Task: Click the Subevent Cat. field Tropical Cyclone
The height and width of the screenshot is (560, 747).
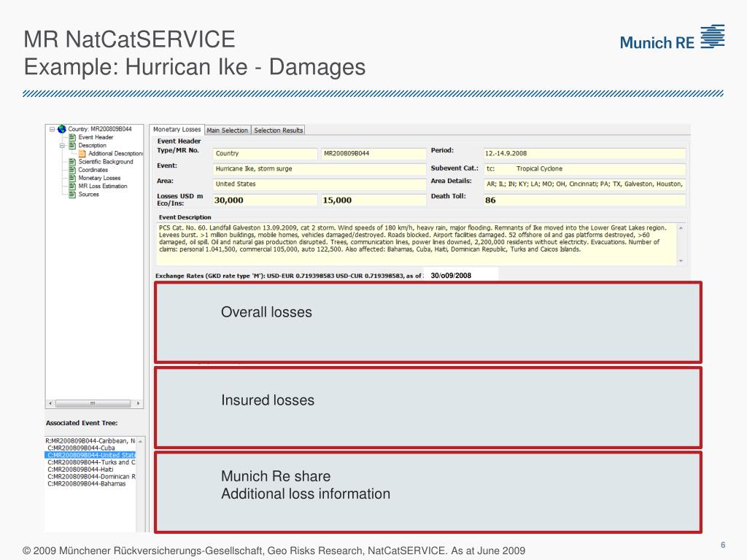Action: coord(584,168)
